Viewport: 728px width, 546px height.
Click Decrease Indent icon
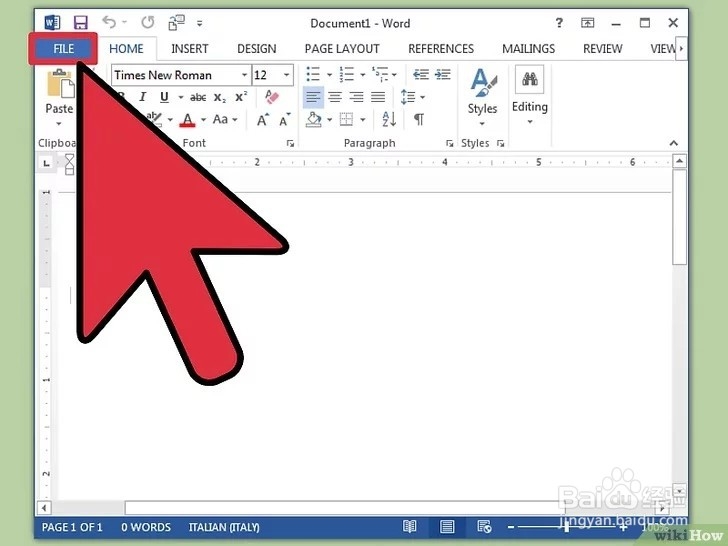421,74
